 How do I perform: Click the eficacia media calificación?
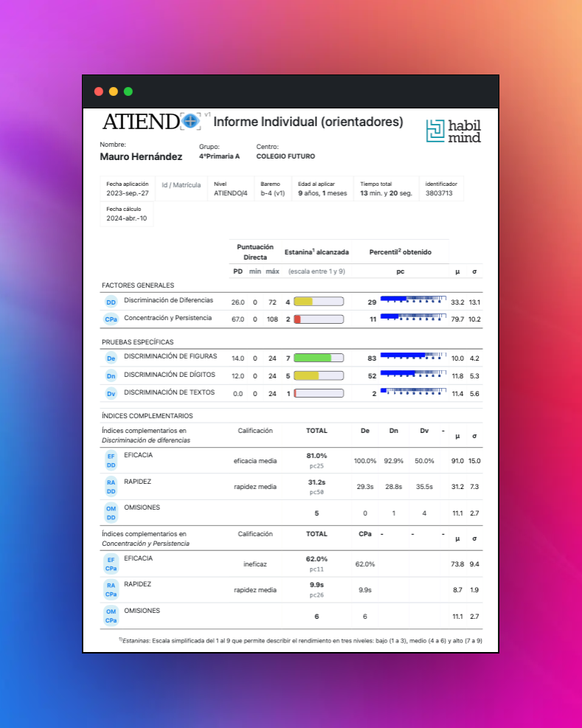pyautogui.click(x=255, y=461)
